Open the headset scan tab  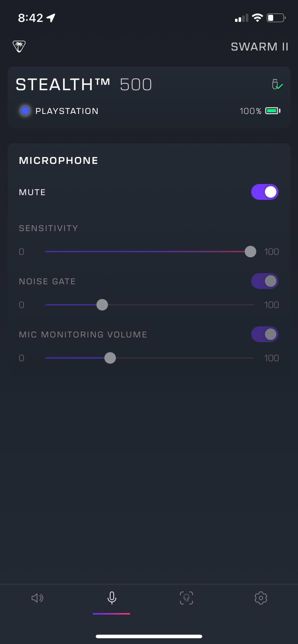186,598
